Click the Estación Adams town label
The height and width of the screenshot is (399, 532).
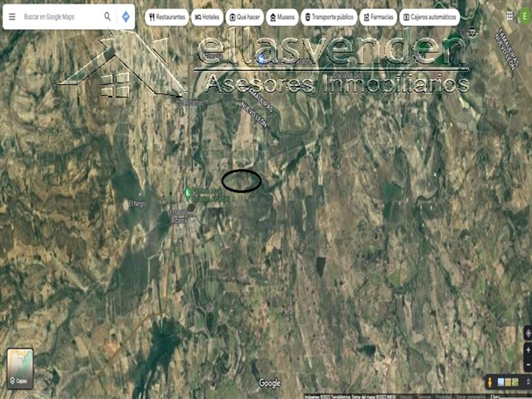[179, 216]
